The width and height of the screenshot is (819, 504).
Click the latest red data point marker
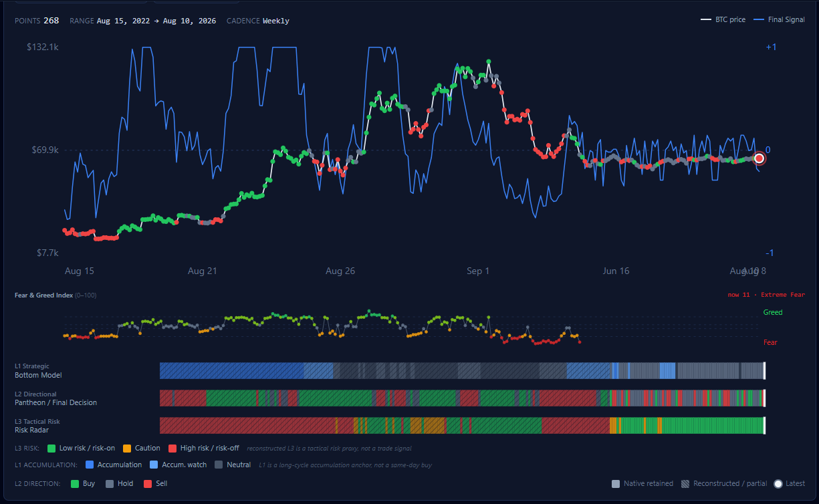759,158
